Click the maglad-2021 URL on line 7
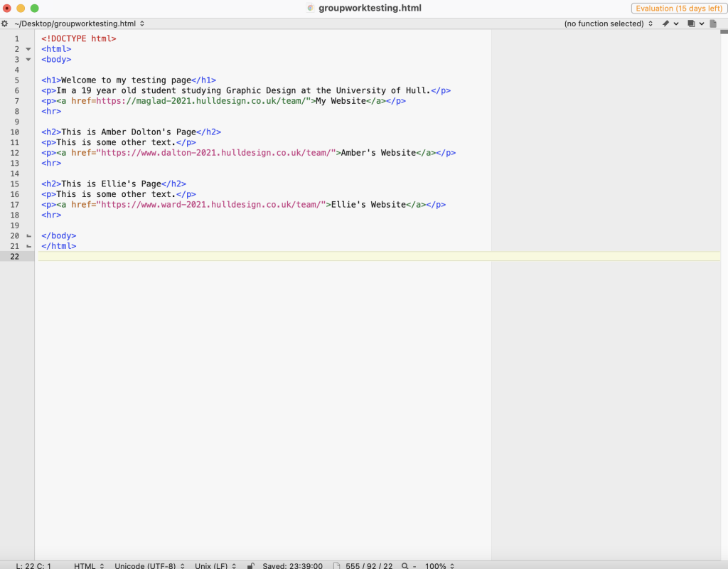Image resolution: width=728 pixels, height=569 pixels. (201, 101)
